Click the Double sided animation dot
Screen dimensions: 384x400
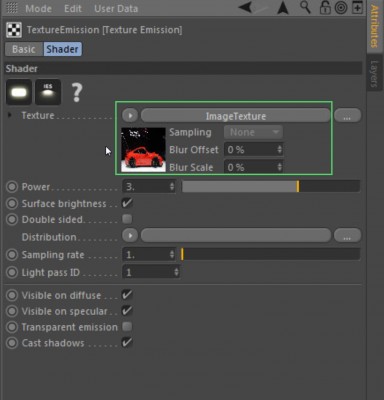pos(12,219)
